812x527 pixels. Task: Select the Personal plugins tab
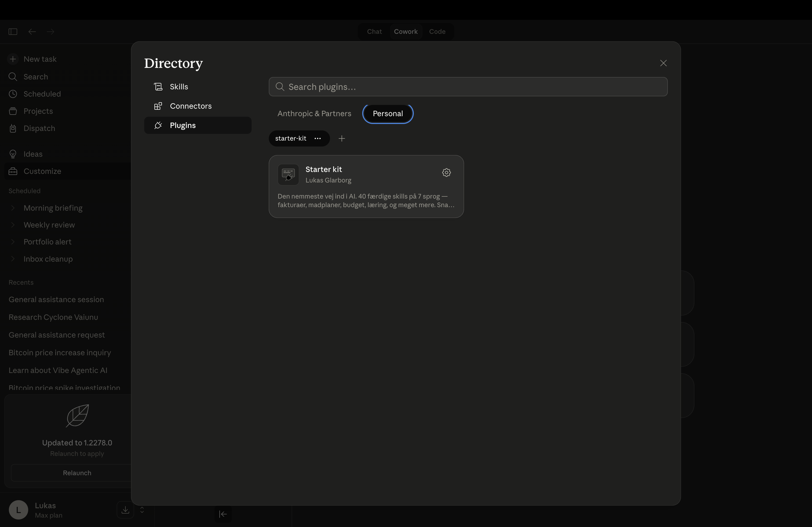point(387,114)
